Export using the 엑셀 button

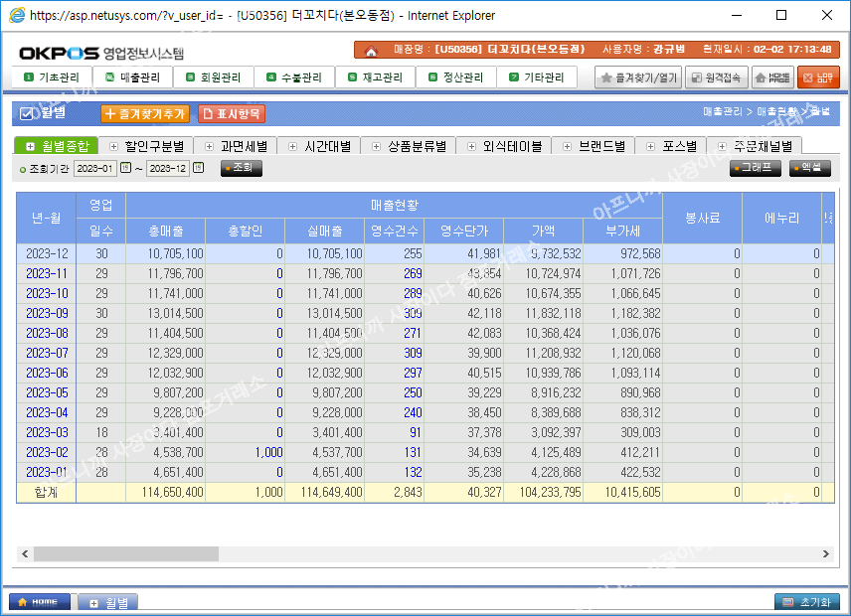pyautogui.click(x=809, y=168)
